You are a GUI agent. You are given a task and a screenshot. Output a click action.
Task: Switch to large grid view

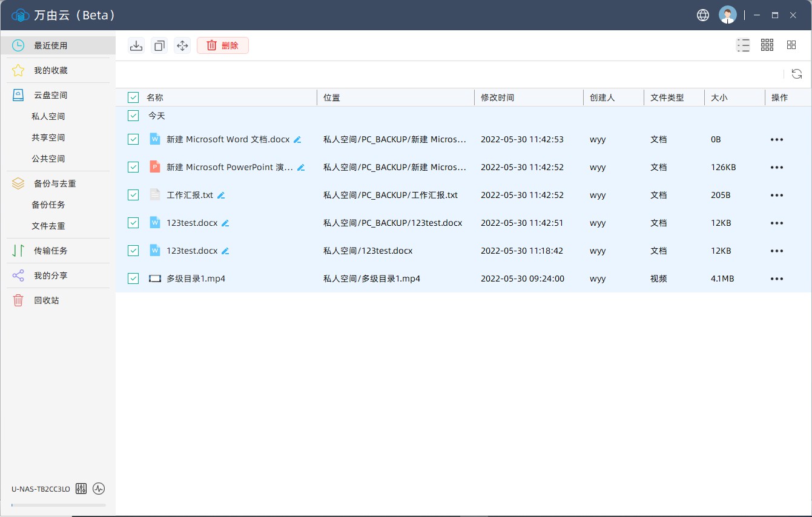point(791,45)
